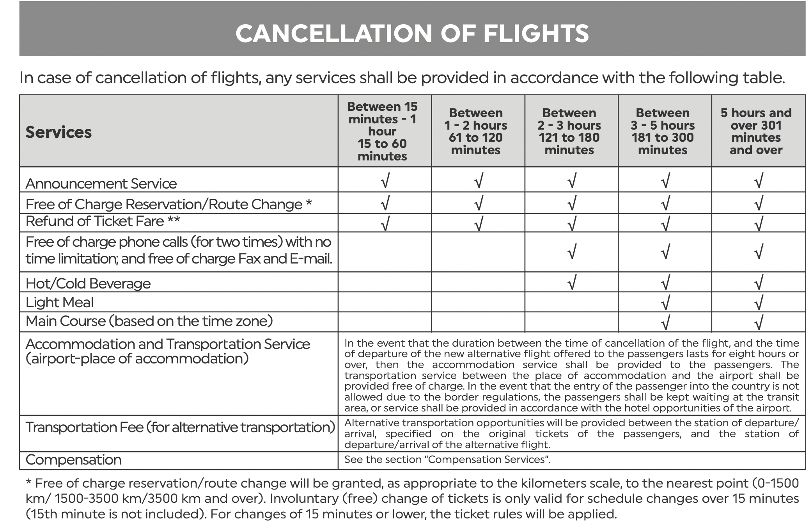Click Hot/Cold Beverage checkmark under 2 - 3 hours
This screenshot has width=812, height=527.
click(572, 282)
